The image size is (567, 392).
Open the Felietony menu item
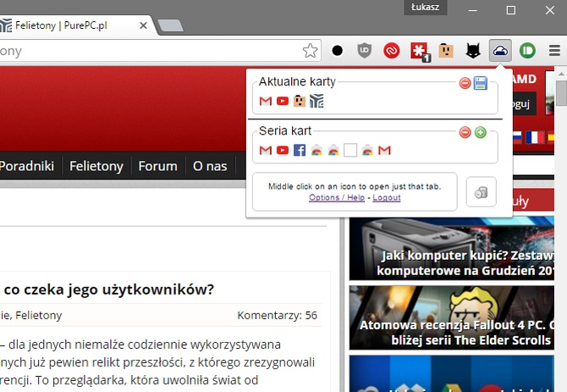[96, 166]
